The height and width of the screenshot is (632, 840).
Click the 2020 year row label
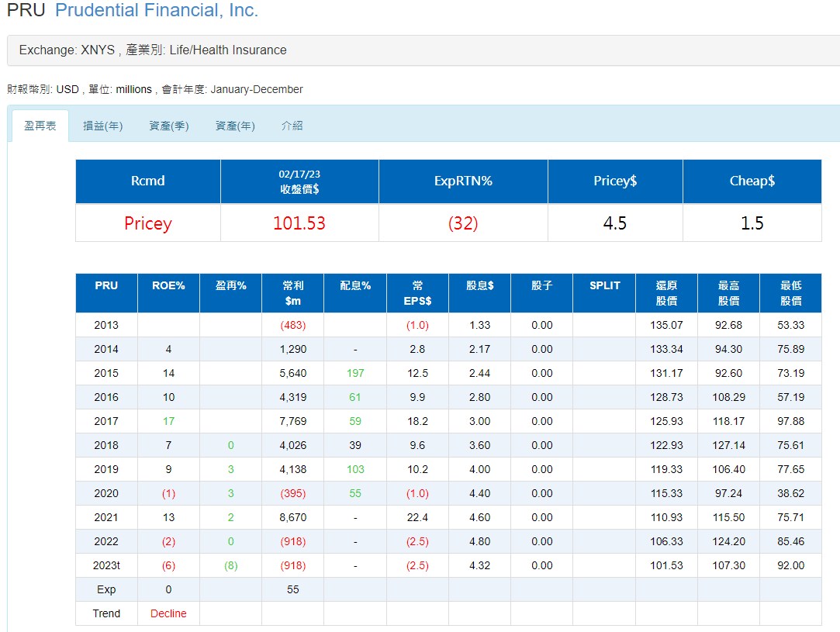(106, 494)
